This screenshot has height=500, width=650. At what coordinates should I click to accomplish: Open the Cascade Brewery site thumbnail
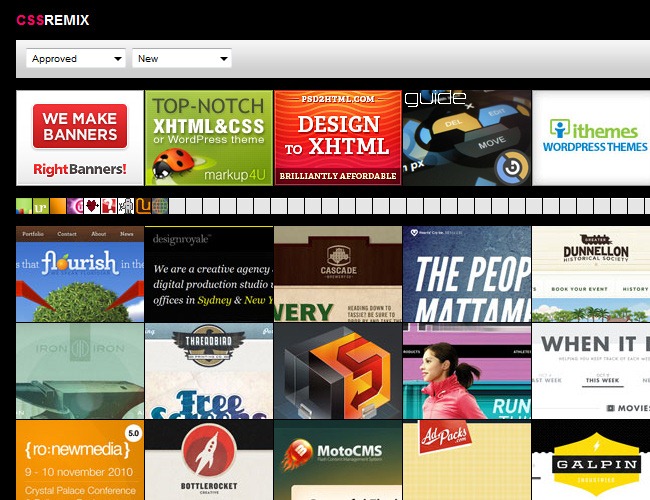coord(337,273)
